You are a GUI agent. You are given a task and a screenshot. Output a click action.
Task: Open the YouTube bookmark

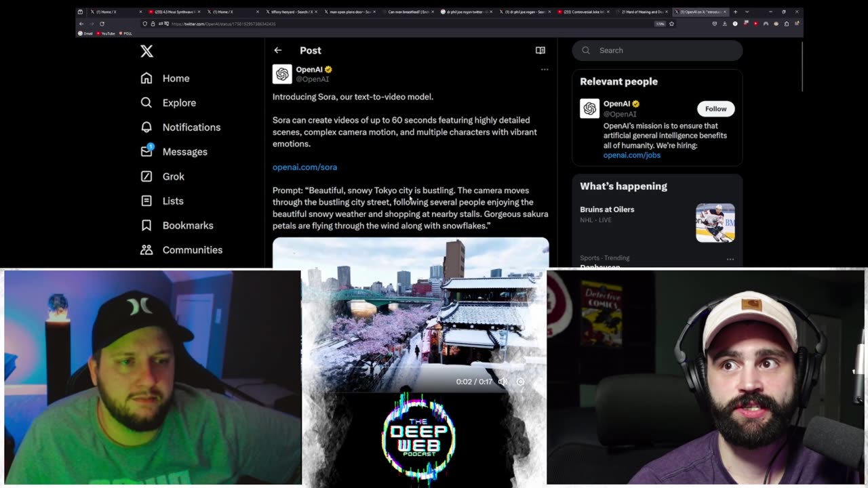click(x=105, y=34)
